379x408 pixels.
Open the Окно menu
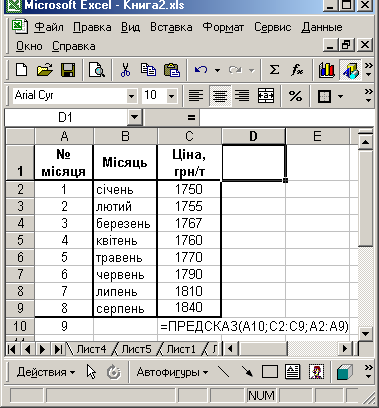click(29, 46)
